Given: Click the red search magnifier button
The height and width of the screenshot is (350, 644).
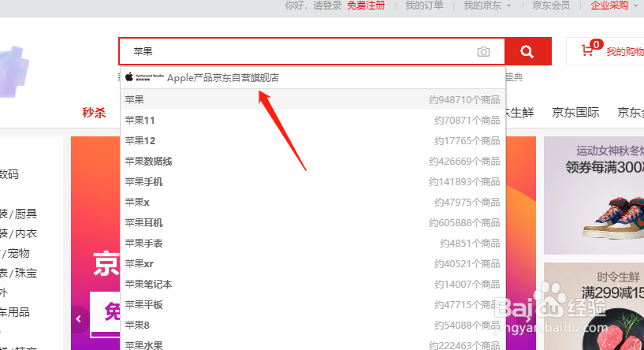Looking at the screenshot, I should [528, 51].
